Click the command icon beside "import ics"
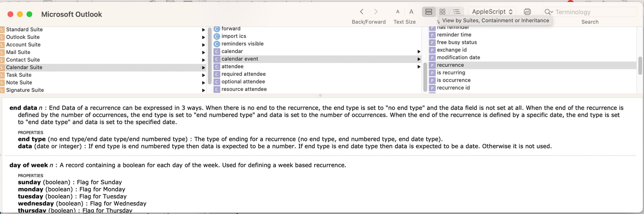This screenshot has width=644, height=214. coord(217,36)
